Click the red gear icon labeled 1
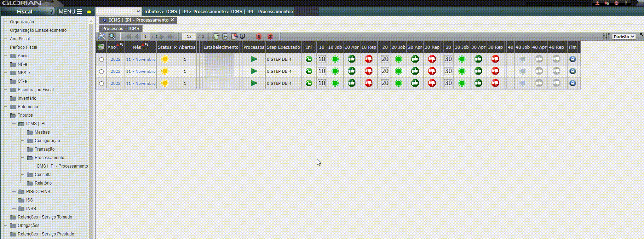 point(259,36)
